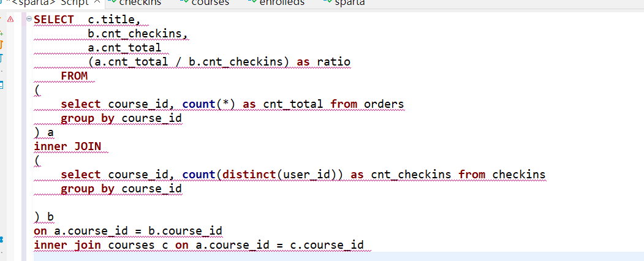The height and width of the screenshot is (261, 644).
Task: Click the 'orders' table name in the subquery
Action: click(384, 104)
